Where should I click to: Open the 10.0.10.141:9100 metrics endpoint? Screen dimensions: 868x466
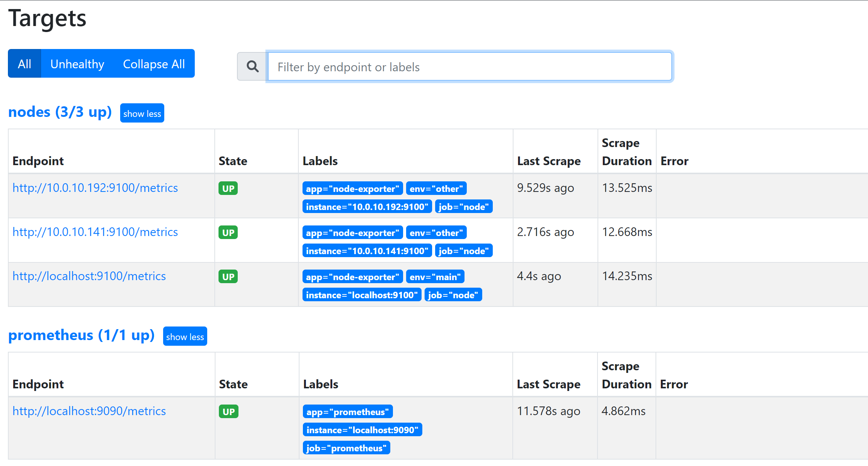95,232
